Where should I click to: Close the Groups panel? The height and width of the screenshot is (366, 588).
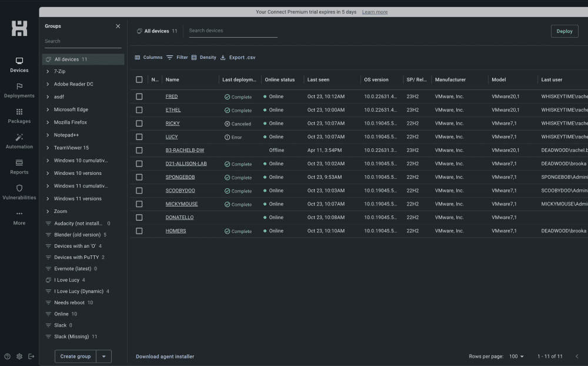coord(118,26)
